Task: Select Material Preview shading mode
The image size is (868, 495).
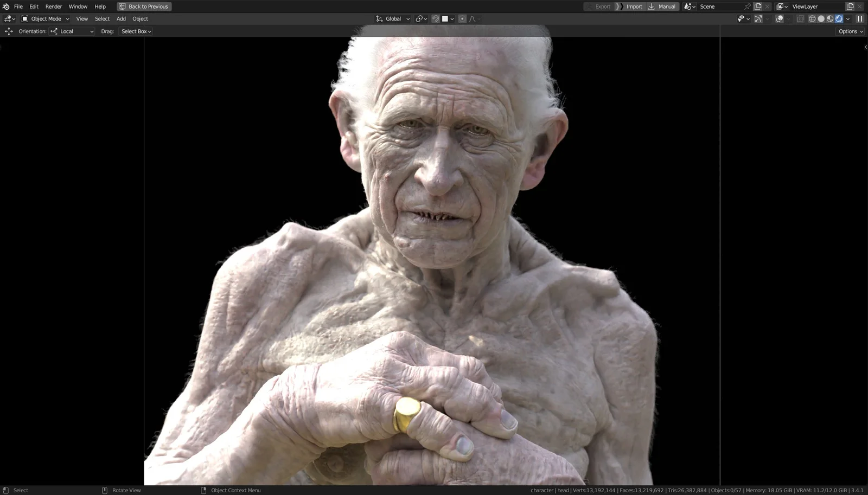Action: tap(829, 18)
